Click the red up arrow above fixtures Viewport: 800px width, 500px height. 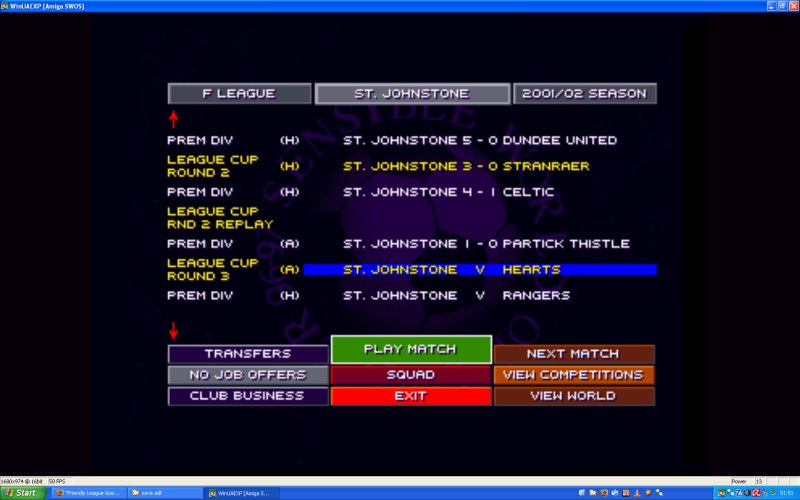tap(173, 119)
